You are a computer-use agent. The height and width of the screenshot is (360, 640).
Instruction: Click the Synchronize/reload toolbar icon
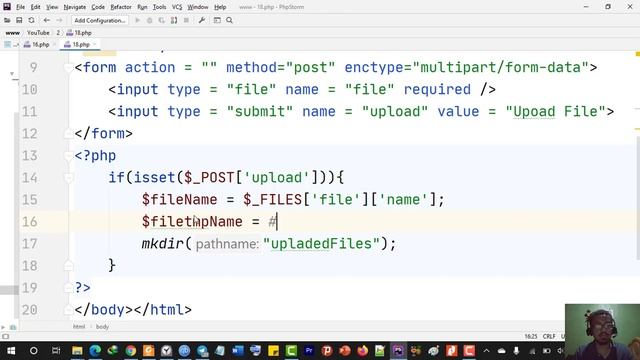tap(31, 20)
